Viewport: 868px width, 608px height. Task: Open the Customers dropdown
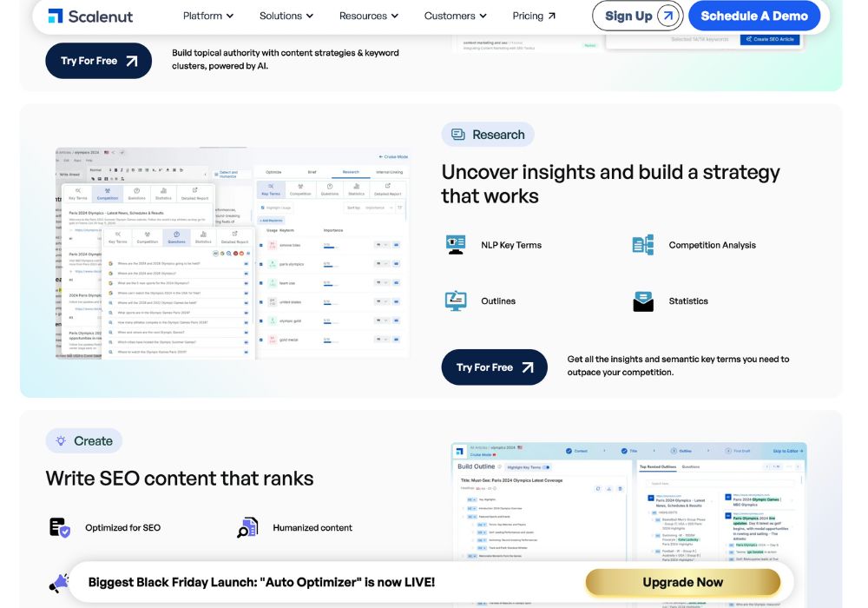(455, 16)
